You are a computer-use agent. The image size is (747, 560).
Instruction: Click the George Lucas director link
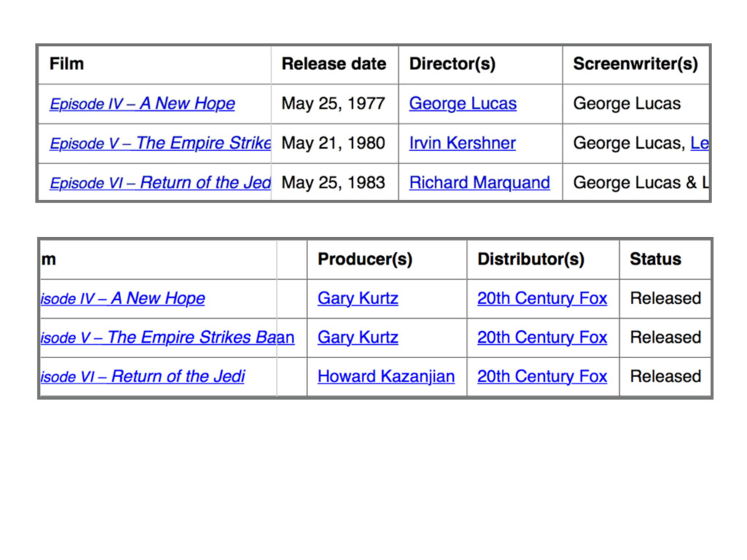(x=462, y=104)
